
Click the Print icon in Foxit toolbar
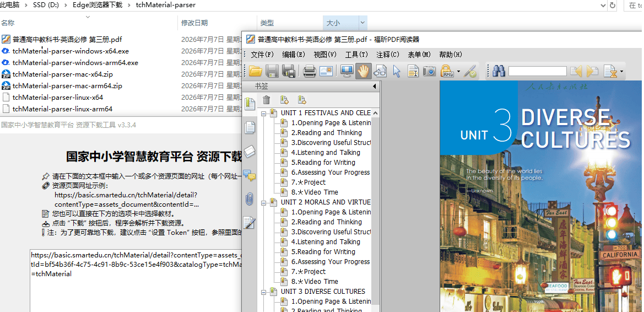(x=309, y=71)
